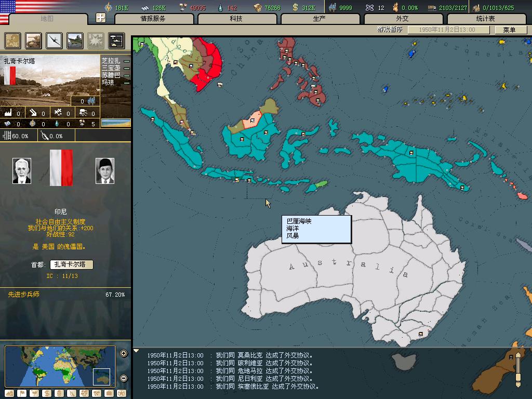Select the land units tank icon
This screenshot has height=399, width=532.
33,40
